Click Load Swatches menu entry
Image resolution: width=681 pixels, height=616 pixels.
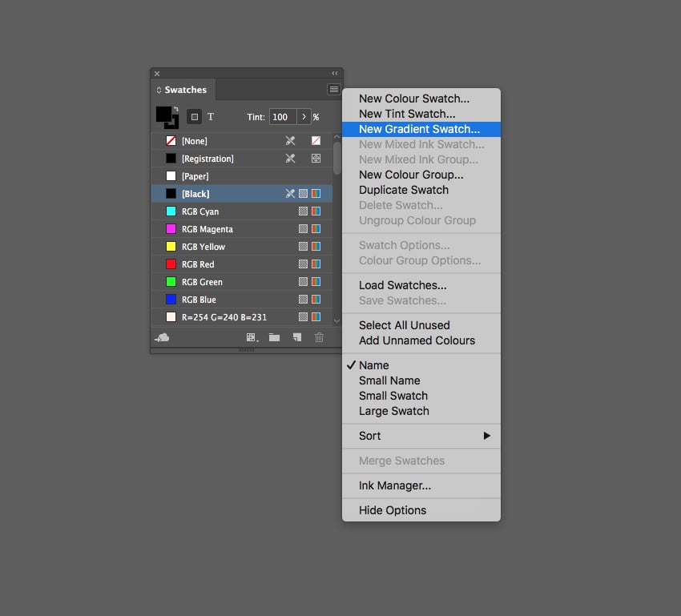click(x=403, y=285)
